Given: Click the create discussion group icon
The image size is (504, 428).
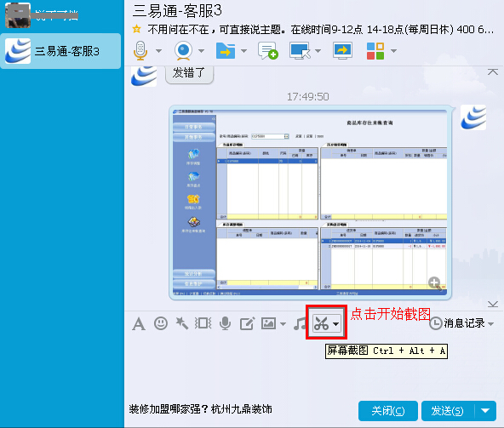Looking at the screenshot, I should [x=267, y=51].
